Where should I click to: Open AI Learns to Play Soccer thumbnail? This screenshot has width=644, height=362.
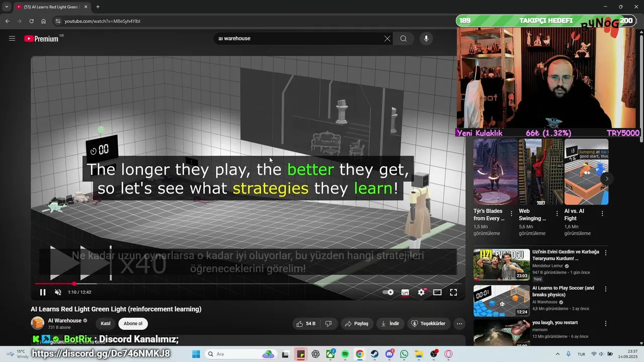coord(502,301)
